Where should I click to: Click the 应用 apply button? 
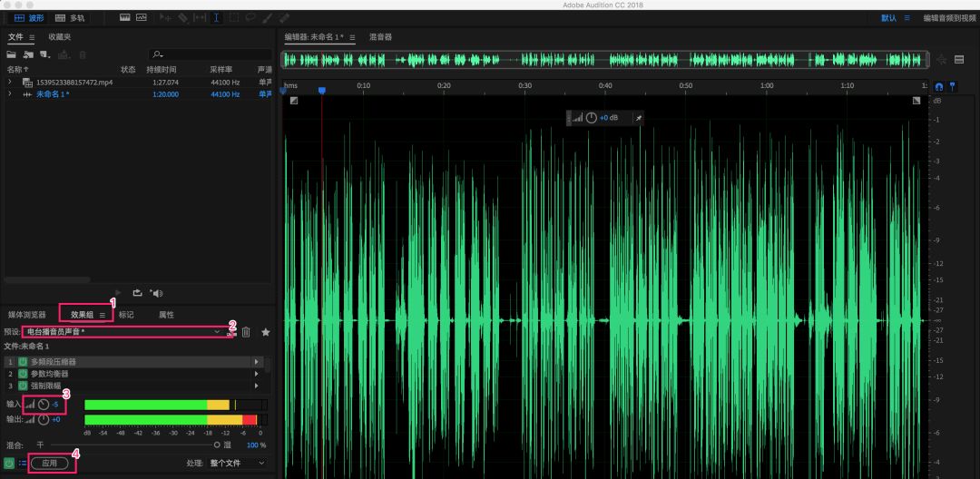(x=49, y=464)
